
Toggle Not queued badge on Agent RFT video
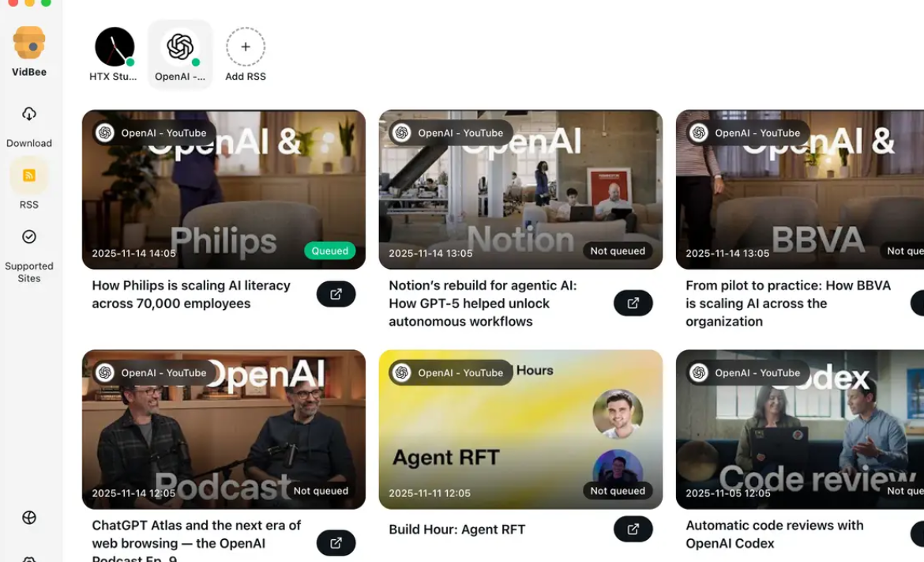[x=618, y=491]
